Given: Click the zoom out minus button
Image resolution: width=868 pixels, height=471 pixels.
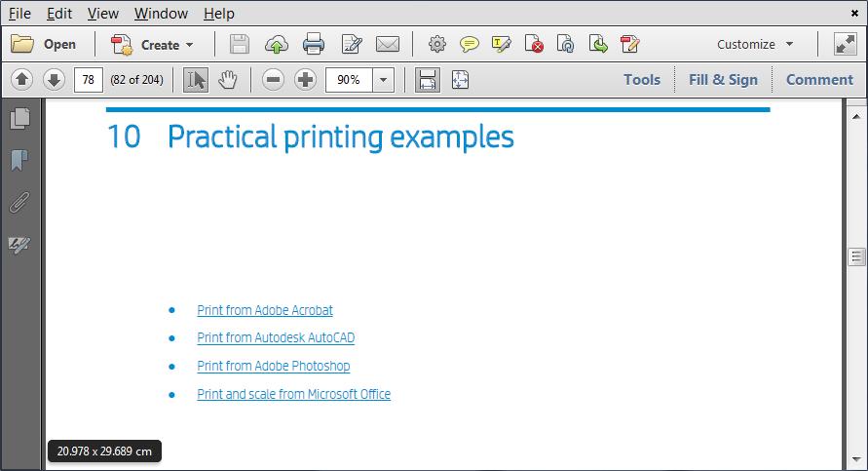Looking at the screenshot, I should 273,80.
